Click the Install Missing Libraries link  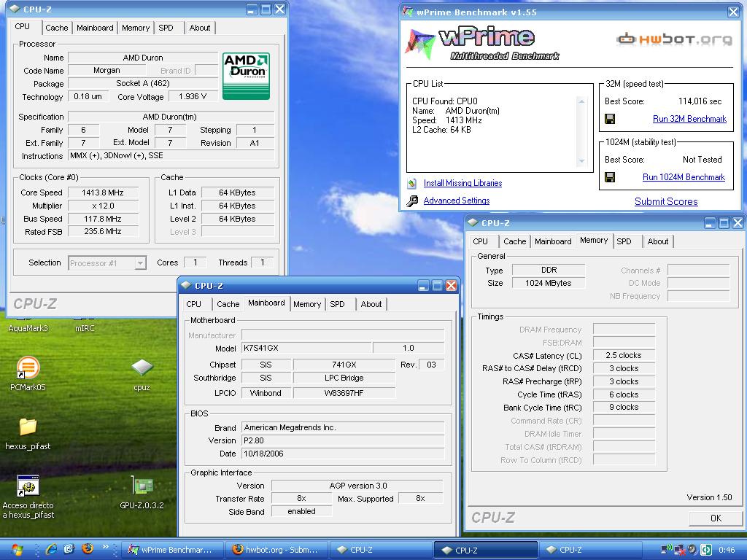click(x=462, y=183)
